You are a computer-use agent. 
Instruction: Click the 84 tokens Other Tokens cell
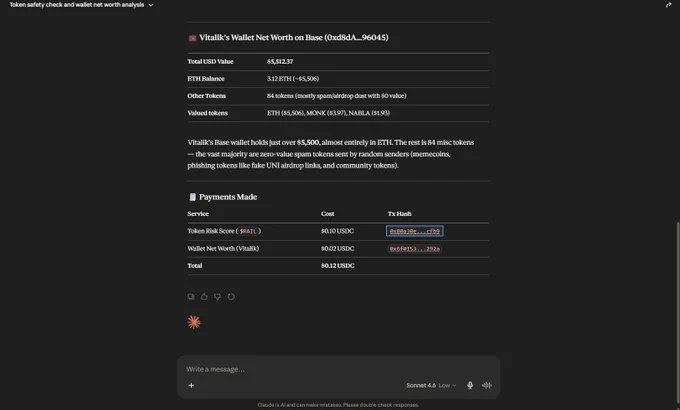[337, 96]
